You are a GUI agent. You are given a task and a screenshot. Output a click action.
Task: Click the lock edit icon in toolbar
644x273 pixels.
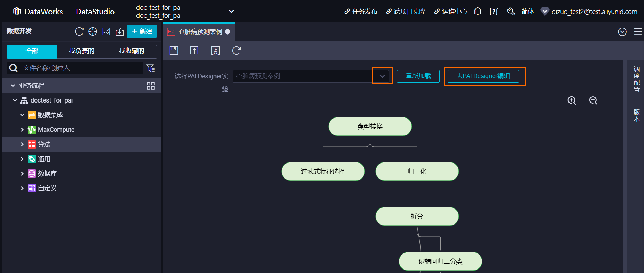coord(215,51)
